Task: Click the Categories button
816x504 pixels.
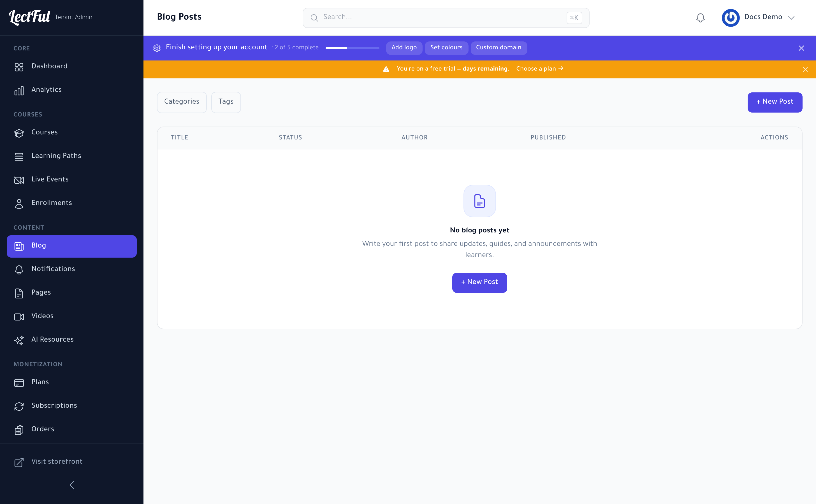Action: 182,102
